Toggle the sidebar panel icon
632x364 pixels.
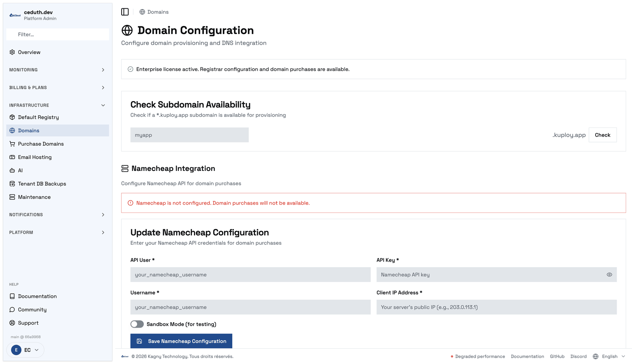coord(125,12)
